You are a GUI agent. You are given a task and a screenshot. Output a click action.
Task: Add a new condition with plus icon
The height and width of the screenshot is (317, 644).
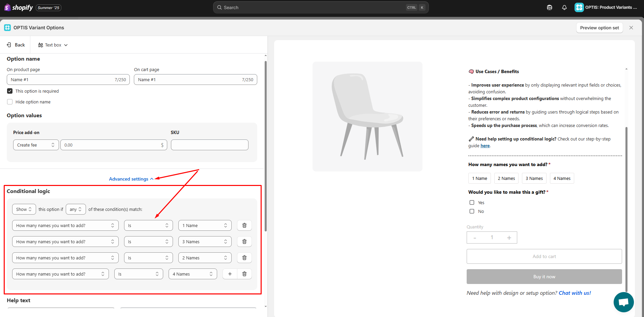click(230, 274)
